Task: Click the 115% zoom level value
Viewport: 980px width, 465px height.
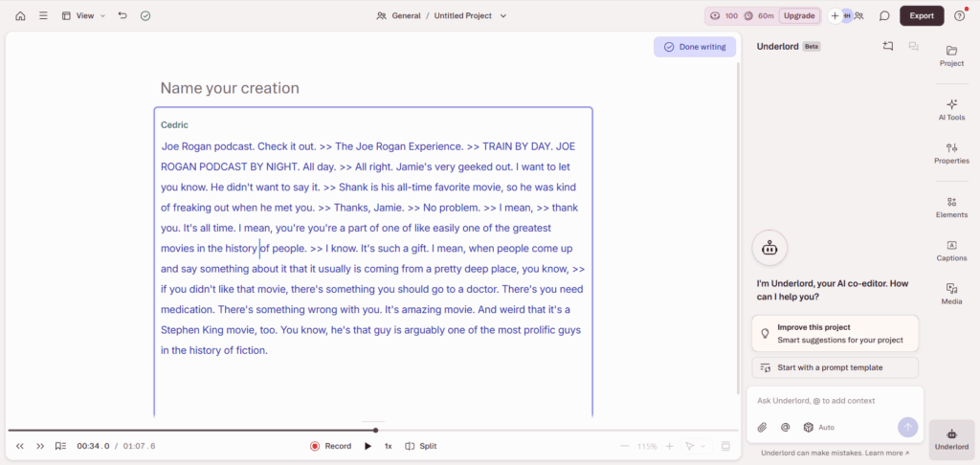Action: (x=647, y=446)
